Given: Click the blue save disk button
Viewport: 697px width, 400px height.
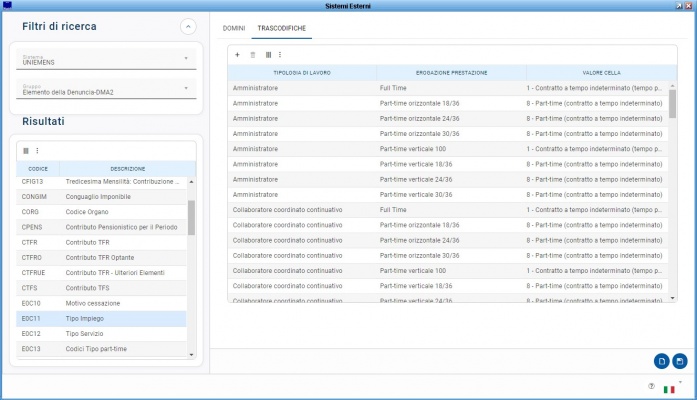Looking at the screenshot, I should [680, 361].
